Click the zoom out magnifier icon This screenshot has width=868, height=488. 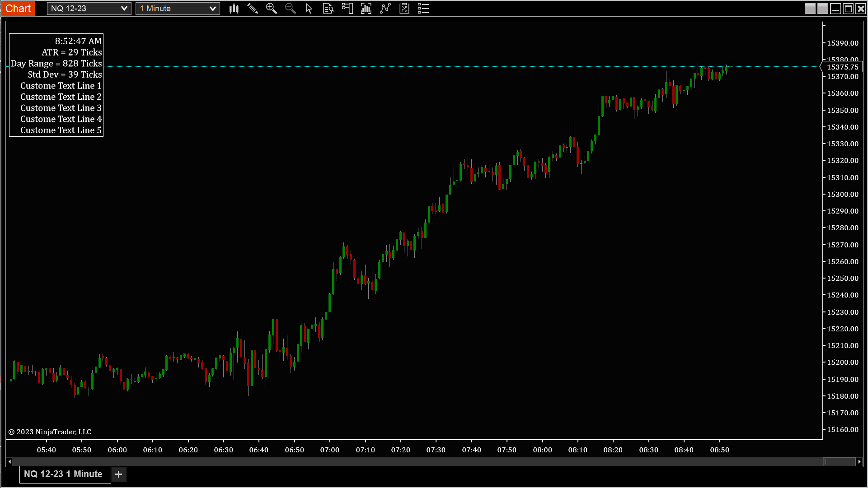pyautogui.click(x=290, y=9)
